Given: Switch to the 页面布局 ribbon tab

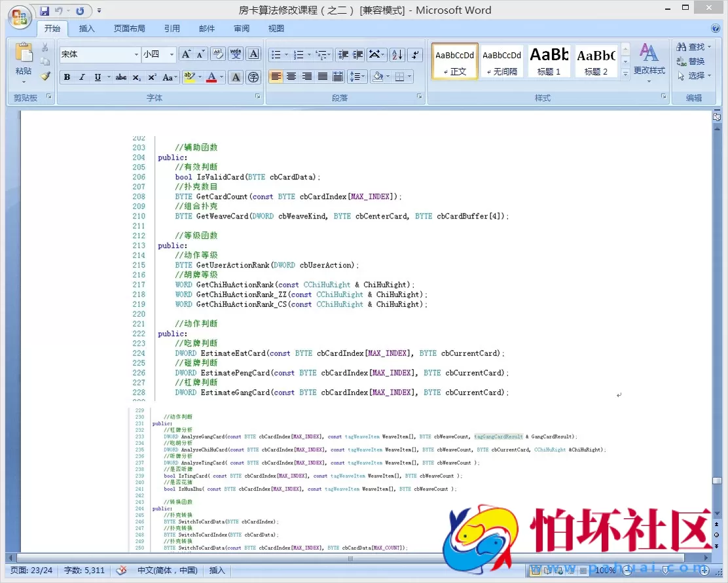Looking at the screenshot, I should (x=129, y=29).
